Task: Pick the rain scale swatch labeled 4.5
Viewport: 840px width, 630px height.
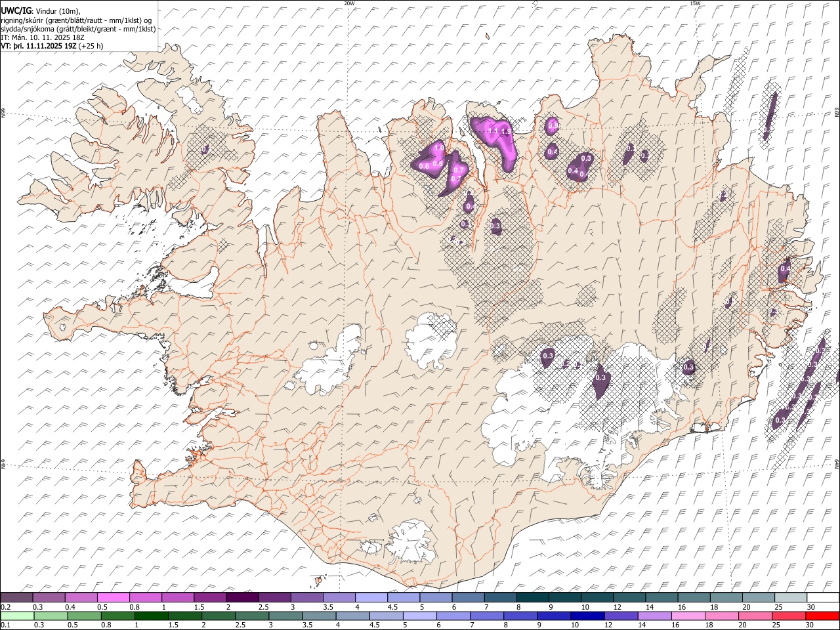Action: pos(386,616)
